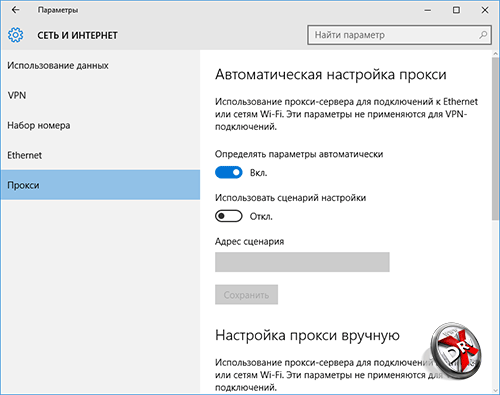This screenshot has width=500, height=395.
Task: Click the 'Вкл.' label
Action: point(259,173)
